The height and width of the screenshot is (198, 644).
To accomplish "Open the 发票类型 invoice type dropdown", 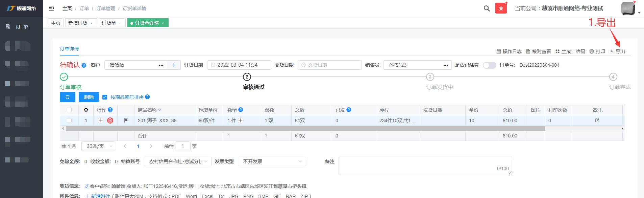I will [x=272, y=161].
